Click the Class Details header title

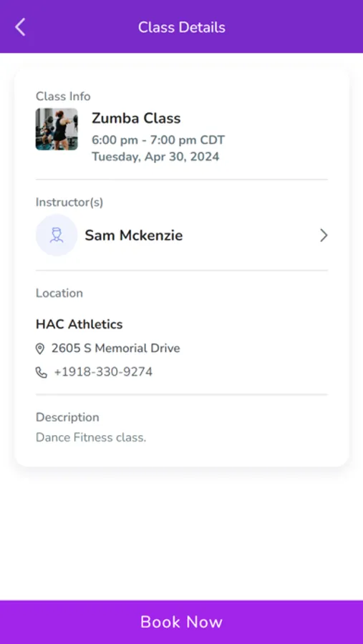(182, 27)
